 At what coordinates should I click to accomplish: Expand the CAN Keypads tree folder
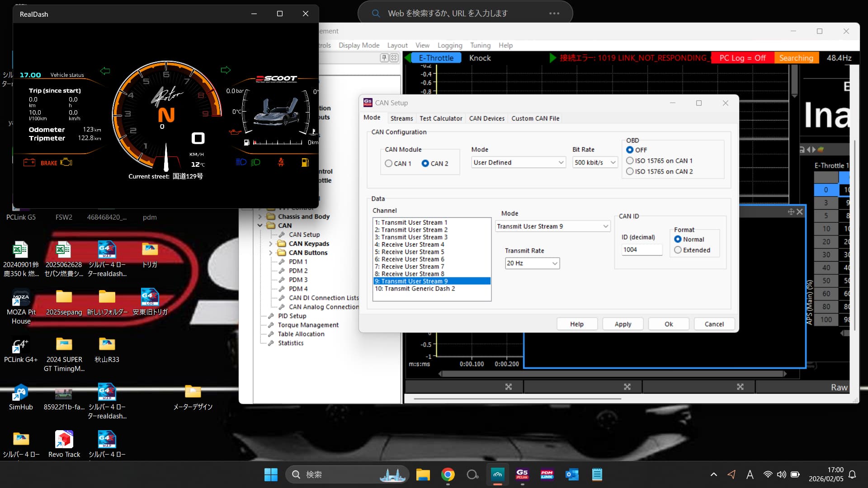(271, 244)
